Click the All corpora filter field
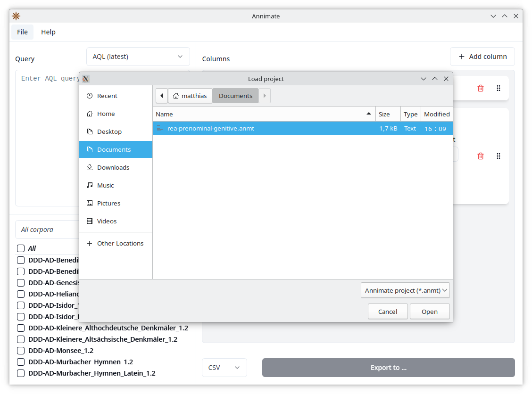Viewport: 532px width, 394px height. click(x=48, y=230)
